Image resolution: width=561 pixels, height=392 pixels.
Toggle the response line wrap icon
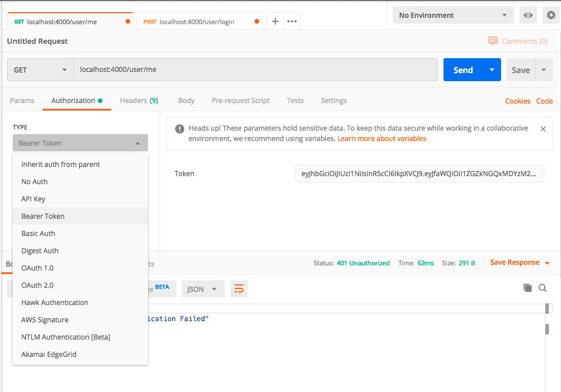(x=239, y=289)
